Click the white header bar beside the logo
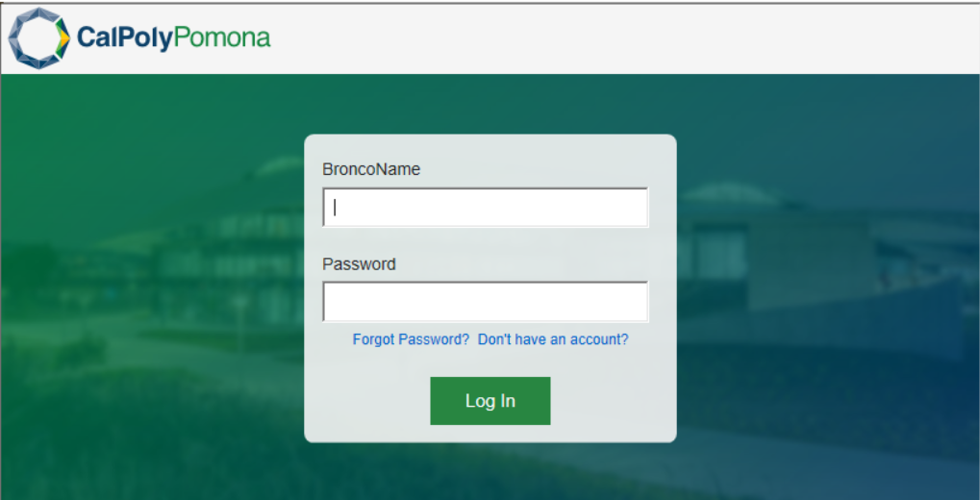 click(625, 38)
